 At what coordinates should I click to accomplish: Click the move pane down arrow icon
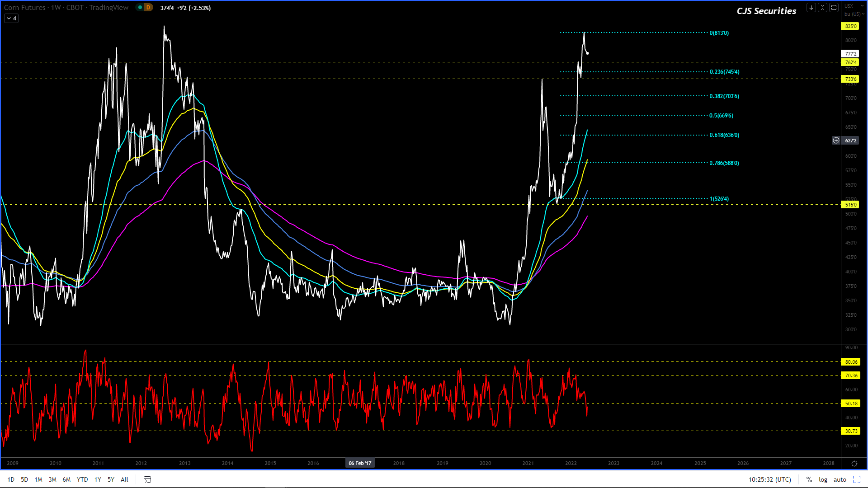[811, 8]
